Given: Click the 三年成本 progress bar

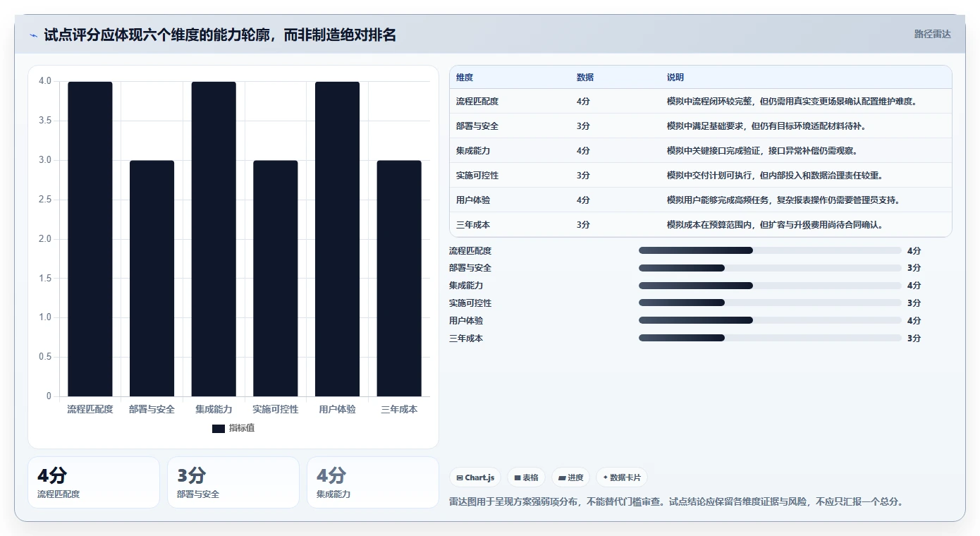Looking at the screenshot, I should click(770, 338).
